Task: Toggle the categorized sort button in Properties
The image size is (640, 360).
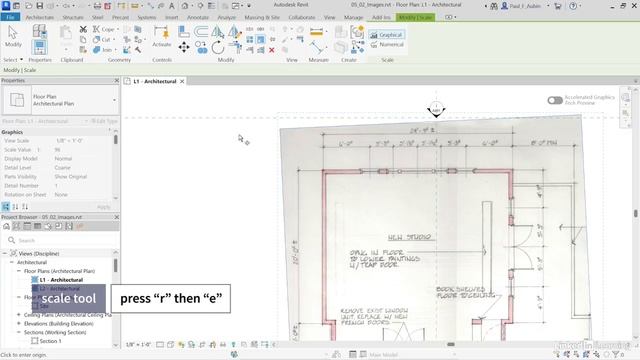Action: (6, 207)
